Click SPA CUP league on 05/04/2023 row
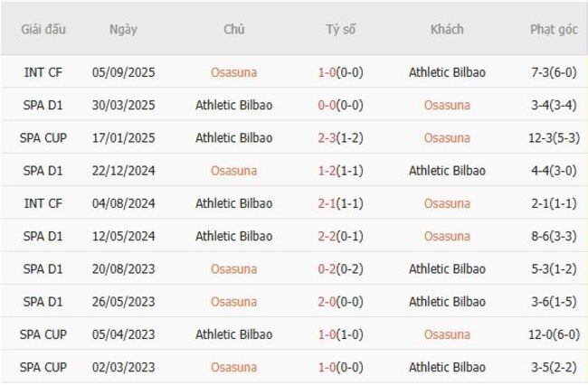The width and height of the screenshot is (588, 385). coord(43,334)
